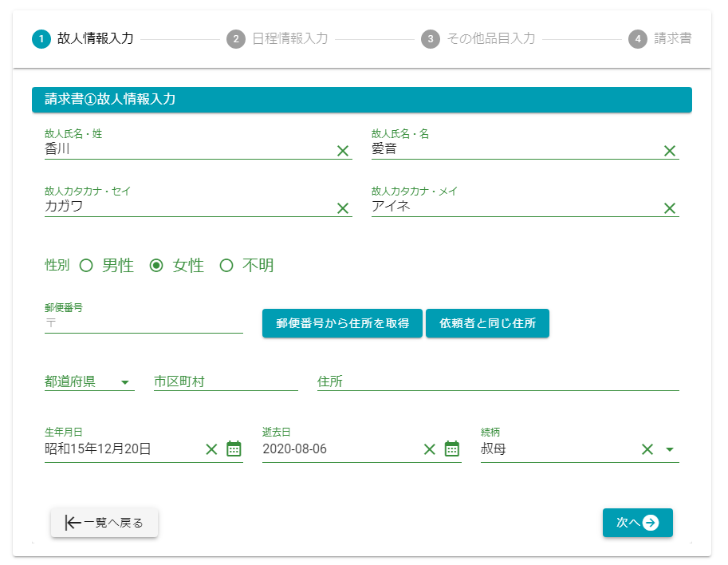Viewport: 728px width, 565px height.
Task: Clear the 故人氏名・姓 field with X icon
Action: pos(343,150)
